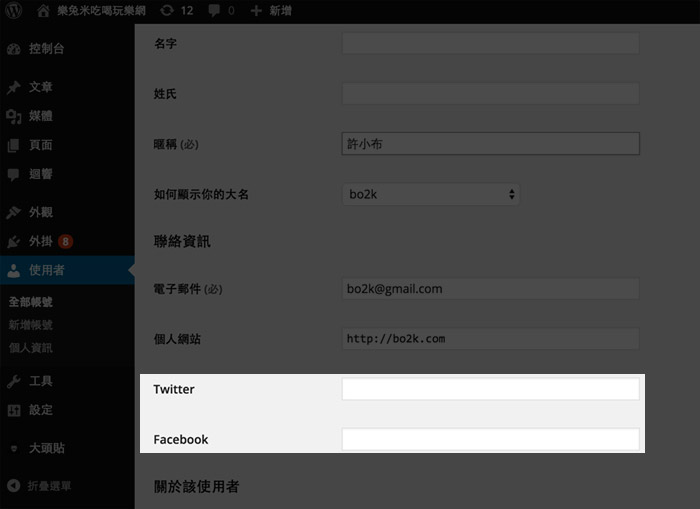
Task: Open the 全部帳號 submenu link
Action: click(30, 302)
